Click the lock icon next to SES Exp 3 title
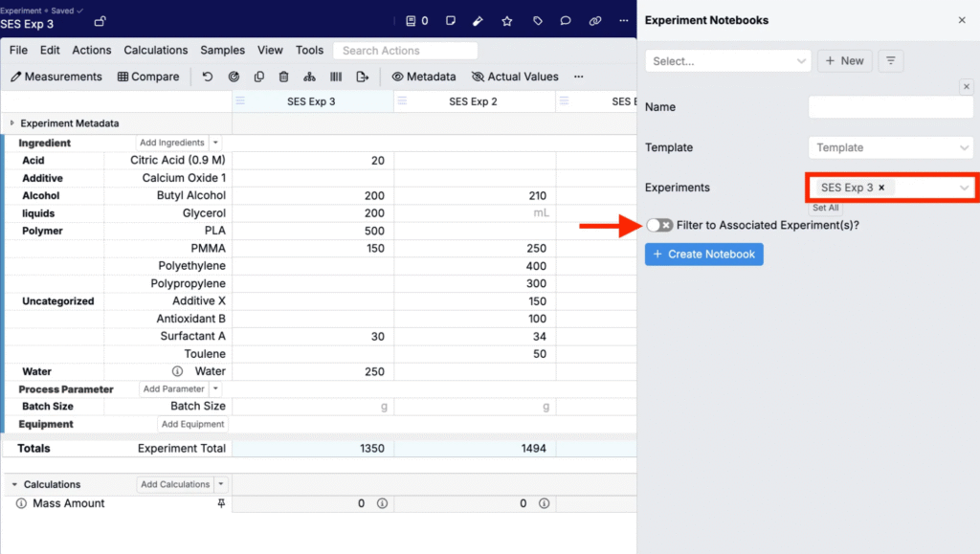The width and height of the screenshot is (980, 554). 100,22
